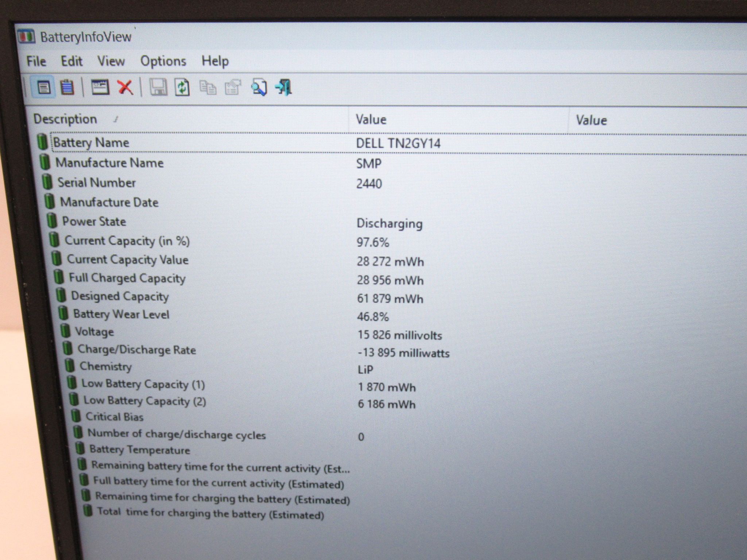Click the Properties toolbar icon
Screen dimensions: 747x560
coord(233,88)
